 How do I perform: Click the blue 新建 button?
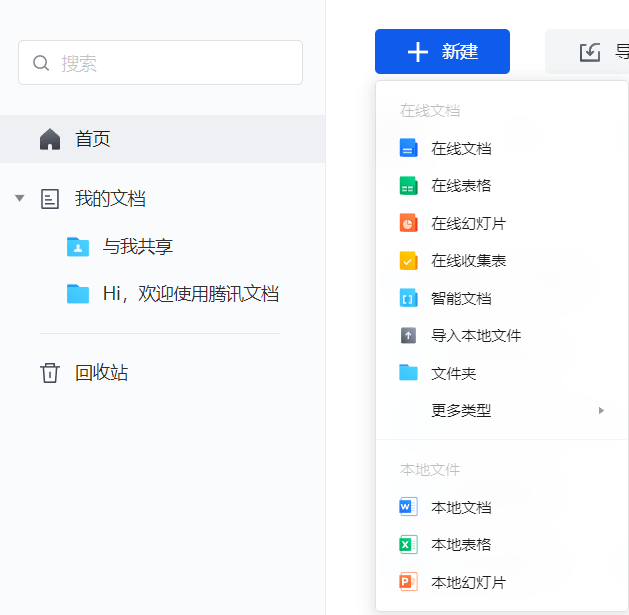(x=442, y=51)
